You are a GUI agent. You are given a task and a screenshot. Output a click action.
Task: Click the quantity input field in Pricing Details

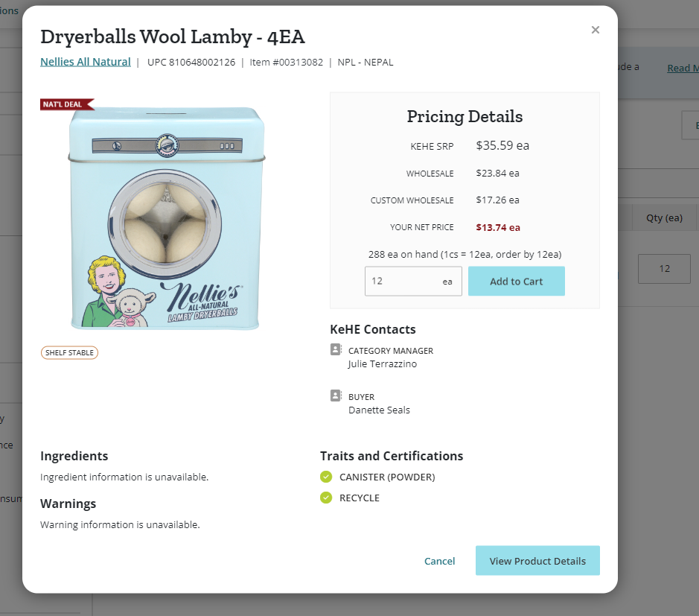point(413,281)
